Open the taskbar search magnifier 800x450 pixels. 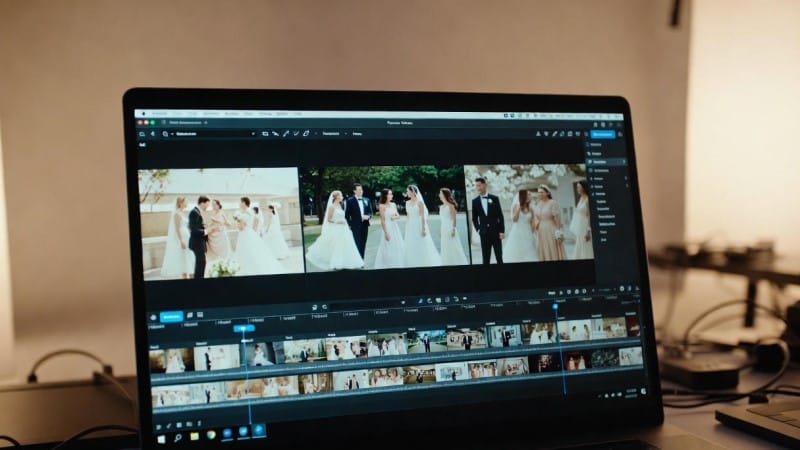pyautogui.click(x=178, y=438)
